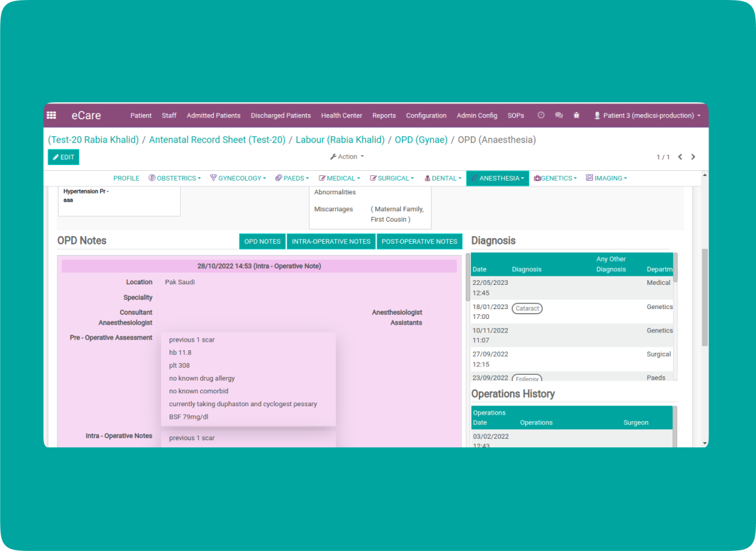Screen dimensions: 756x551
Task: Click the Cataract diagnosis tag
Action: click(x=527, y=308)
